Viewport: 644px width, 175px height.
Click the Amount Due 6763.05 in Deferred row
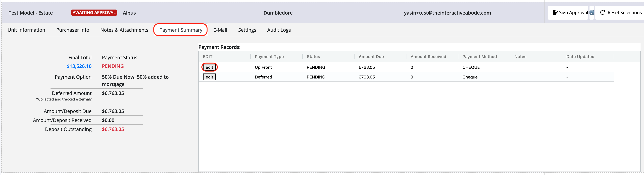tap(367, 77)
